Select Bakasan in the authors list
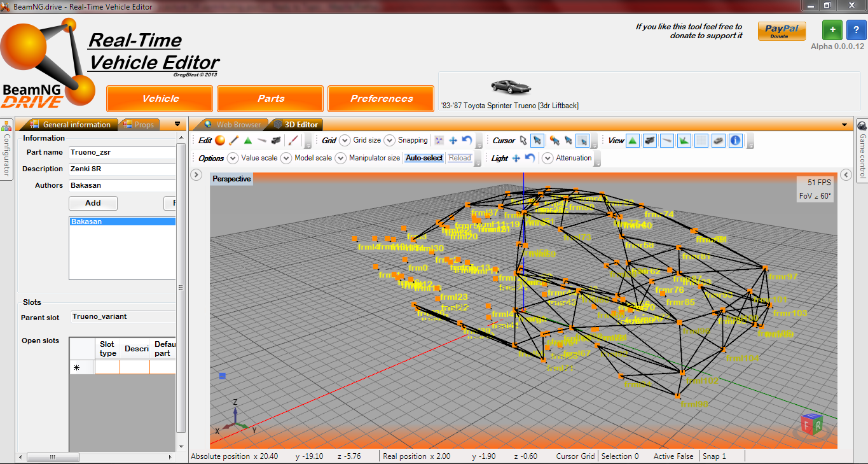This screenshot has height=464, width=868. pos(122,221)
